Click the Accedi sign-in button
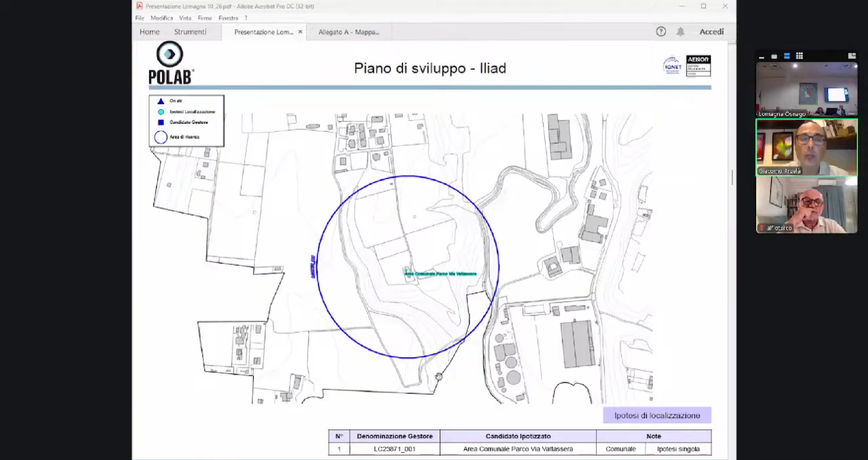Viewport: 868px width, 460px height. click(x=711, y=32)
